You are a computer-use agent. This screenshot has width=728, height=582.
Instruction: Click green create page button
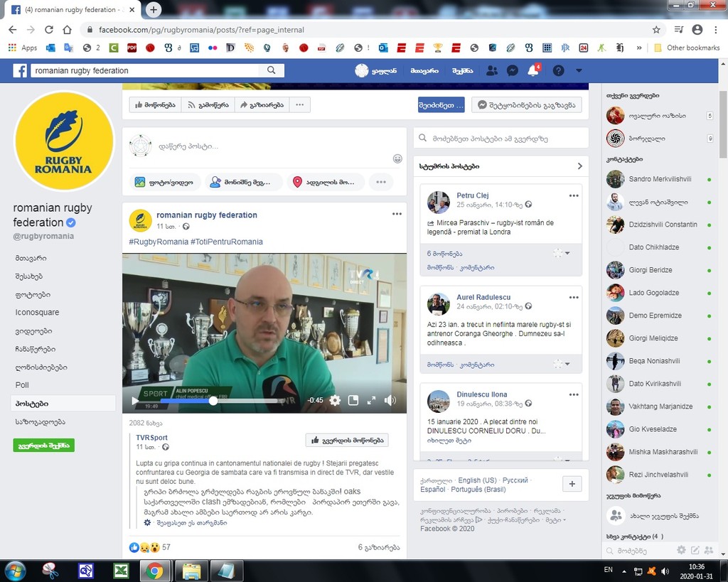pyautogui.click(x=43, y=445)
